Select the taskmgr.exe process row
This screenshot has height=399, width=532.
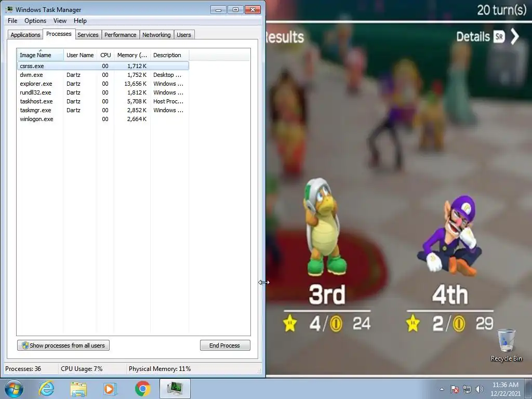[103, 110]
